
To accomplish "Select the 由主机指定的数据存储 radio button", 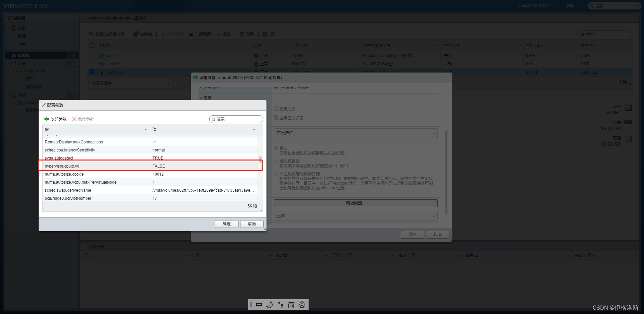I will (x=276, y=174).
